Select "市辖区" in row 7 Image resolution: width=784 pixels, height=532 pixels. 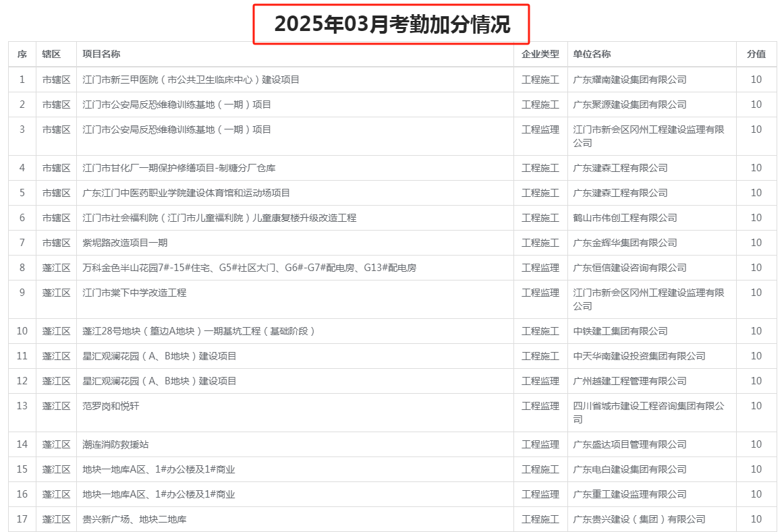pos(56,243)
